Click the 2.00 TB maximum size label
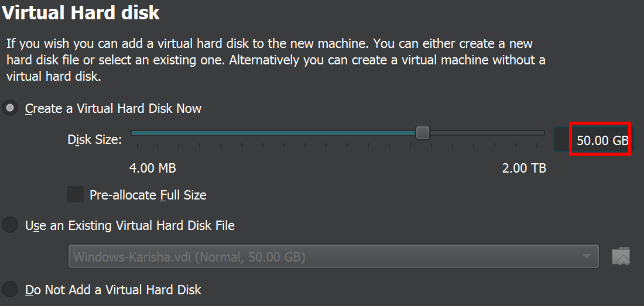 pyautogui.click(x=524, y=168)
